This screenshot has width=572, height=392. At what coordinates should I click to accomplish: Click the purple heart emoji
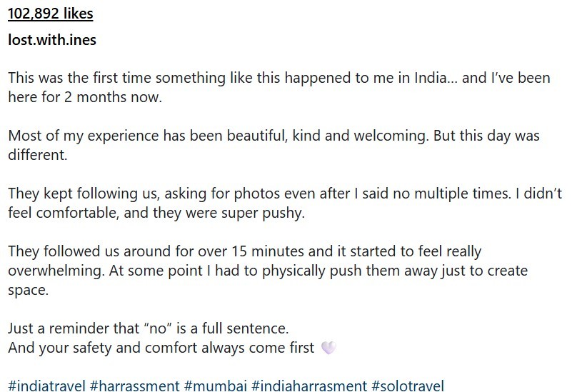[328, 348]
